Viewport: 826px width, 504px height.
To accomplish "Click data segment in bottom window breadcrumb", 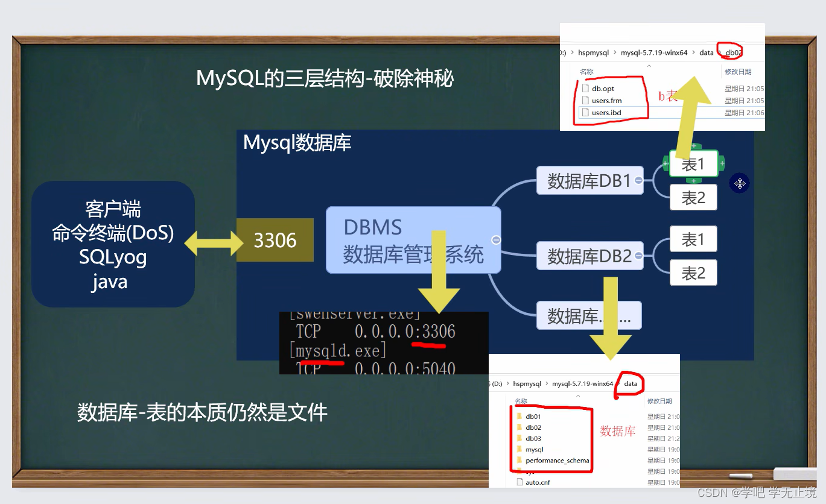I will (631, 383).
